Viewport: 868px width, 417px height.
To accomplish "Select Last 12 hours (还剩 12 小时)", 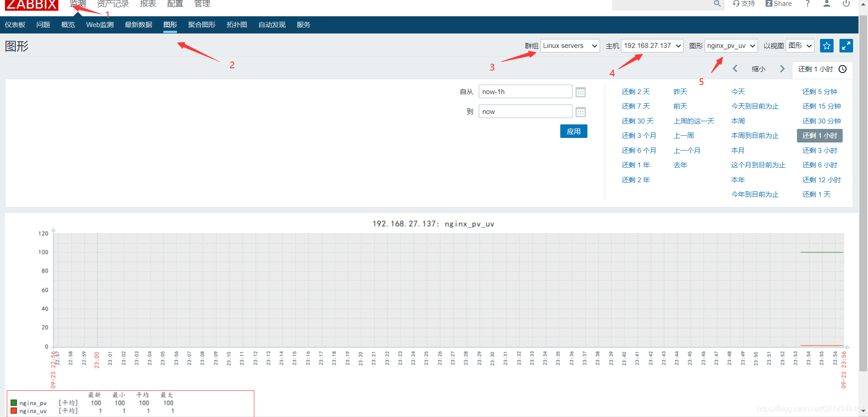I will click(x=821, y=180).
